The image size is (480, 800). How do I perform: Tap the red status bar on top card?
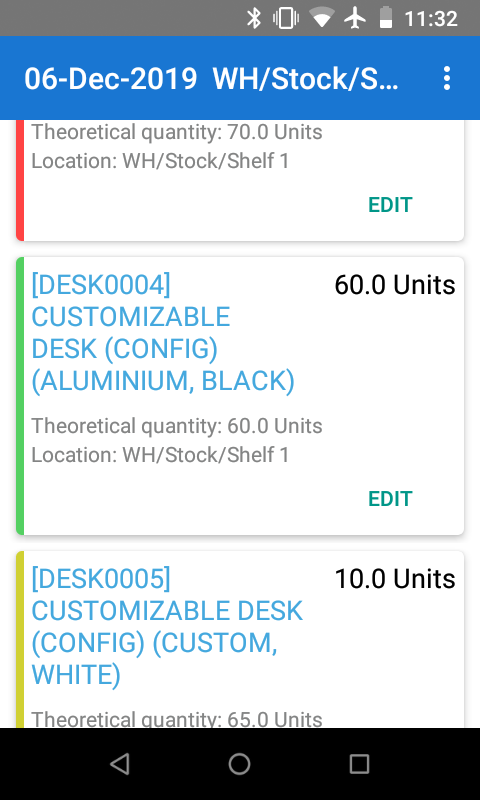click(x=20, y=181)
